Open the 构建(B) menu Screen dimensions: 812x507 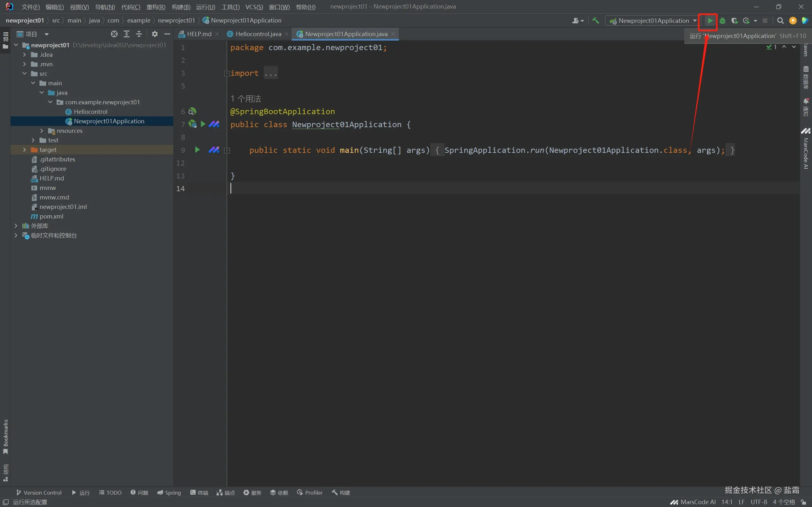coord(181,7)
